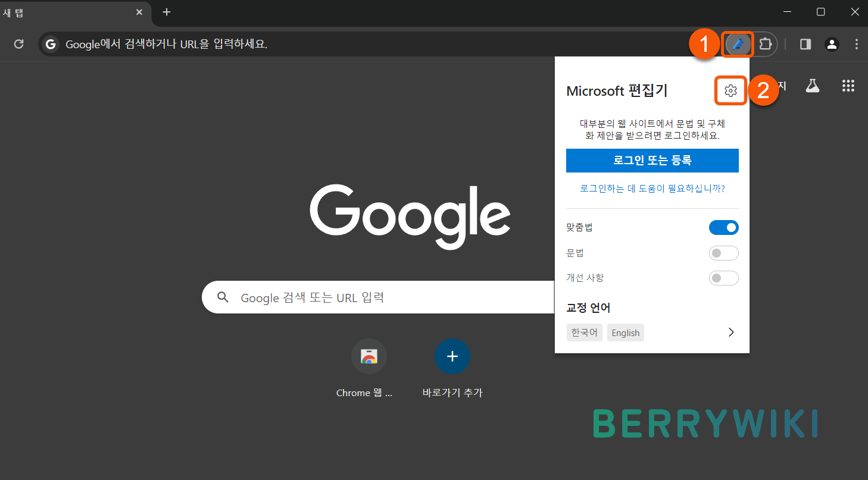This screenshot has width=868, height=480.
Task: Close the 새 탭 tab
Action: 139,12
